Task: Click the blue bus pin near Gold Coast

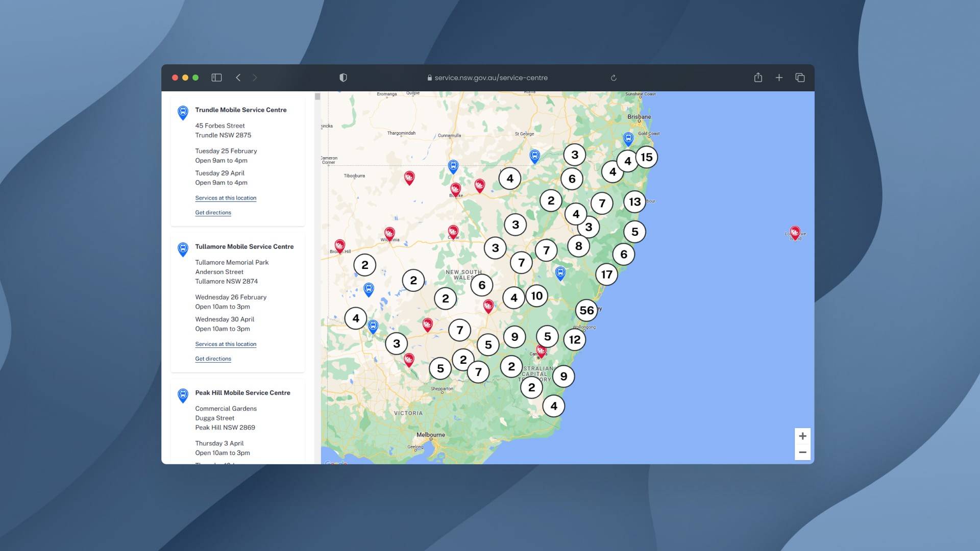Action: coord(628,138)
